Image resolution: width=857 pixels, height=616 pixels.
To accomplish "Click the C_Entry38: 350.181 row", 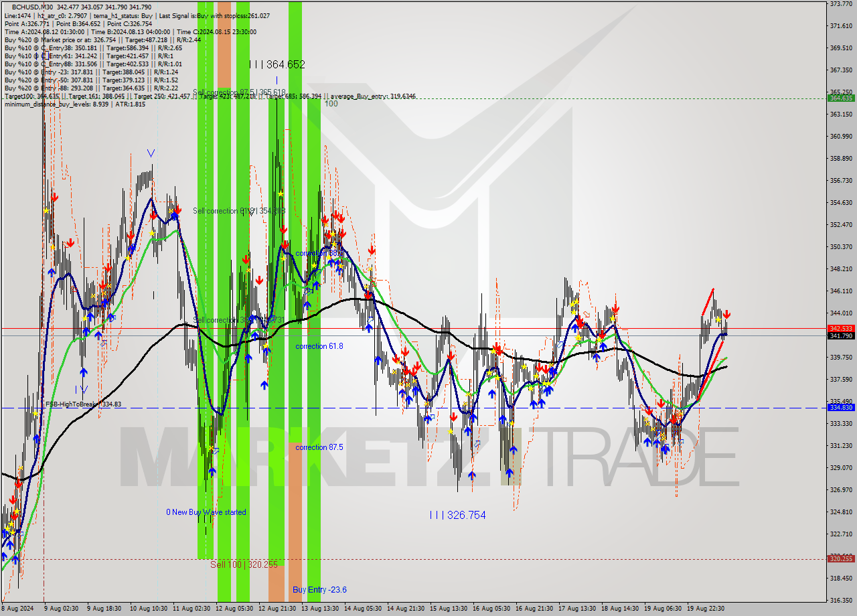I will click(x=92, y=48).
